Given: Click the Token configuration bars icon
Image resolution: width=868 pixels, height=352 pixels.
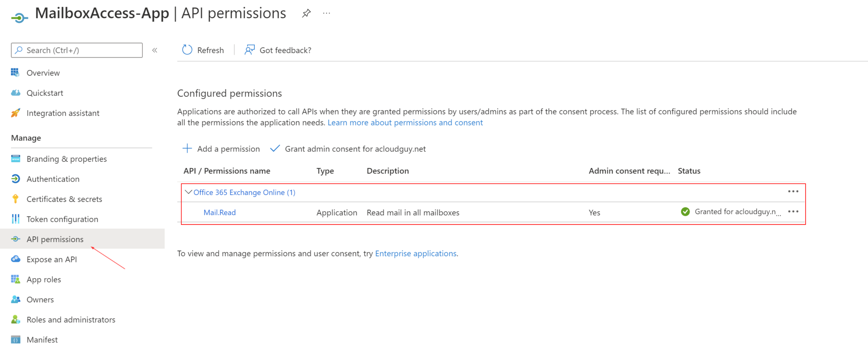Looking at the screenshot, I should coord(16,219).
